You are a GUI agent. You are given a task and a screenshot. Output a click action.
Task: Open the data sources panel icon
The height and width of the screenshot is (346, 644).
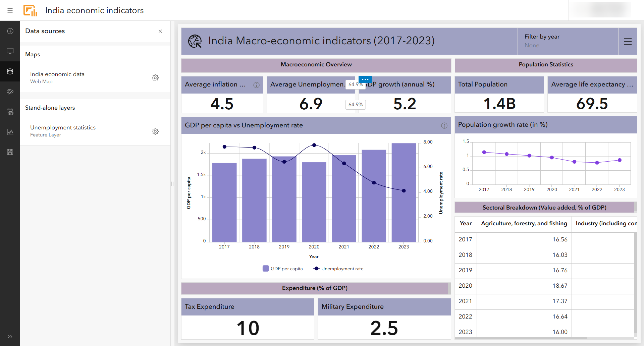coord(10,71)
